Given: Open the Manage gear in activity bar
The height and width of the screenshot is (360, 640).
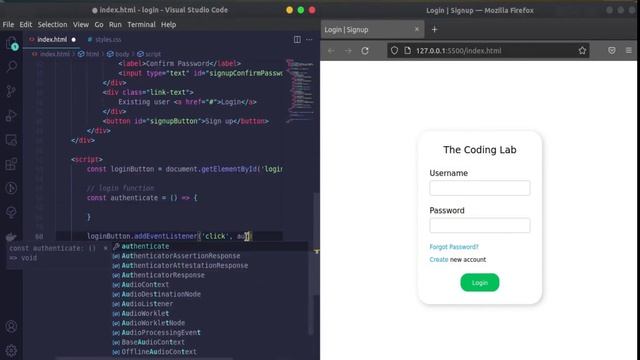Looking at the screenshot, I should coord(11,350).
